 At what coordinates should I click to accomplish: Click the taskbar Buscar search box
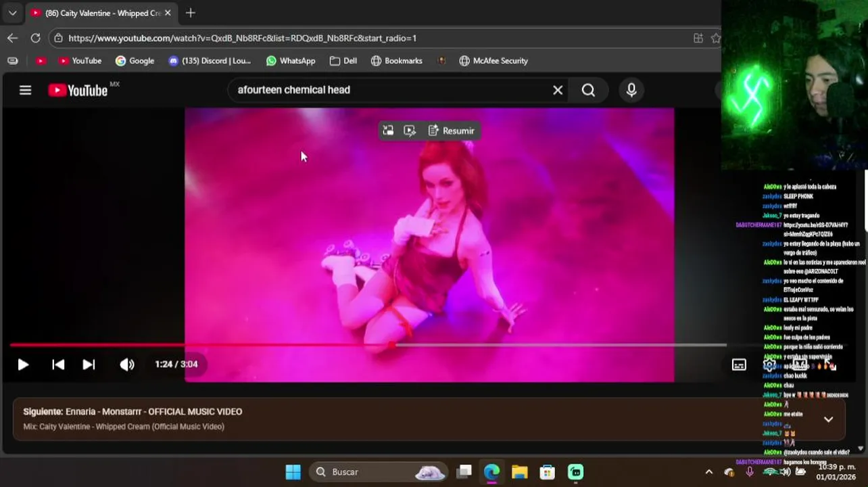pos(380,472)
